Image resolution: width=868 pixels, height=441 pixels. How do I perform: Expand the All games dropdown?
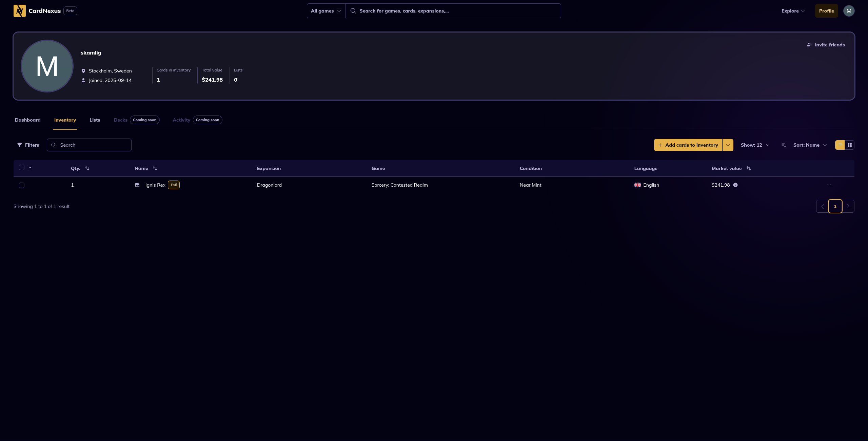tap(326, 11)
